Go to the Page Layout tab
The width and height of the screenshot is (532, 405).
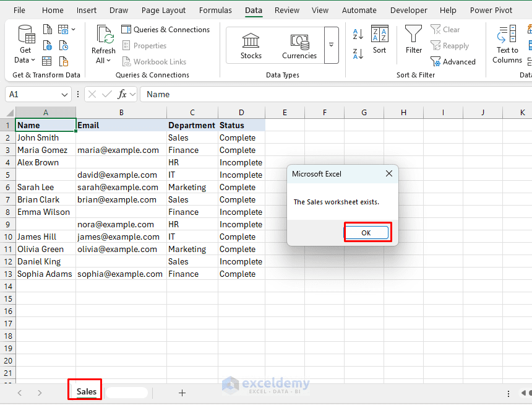coord(163,10)
